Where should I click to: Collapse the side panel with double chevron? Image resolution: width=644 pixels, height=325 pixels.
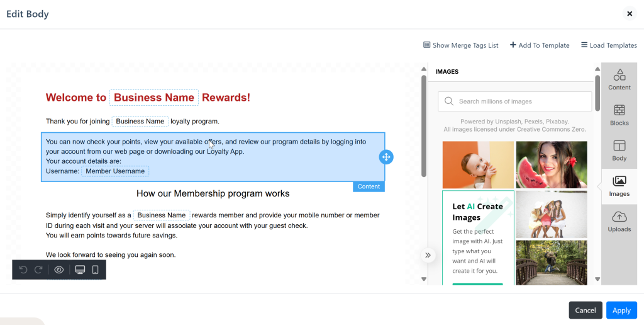[x=428, y=255]
